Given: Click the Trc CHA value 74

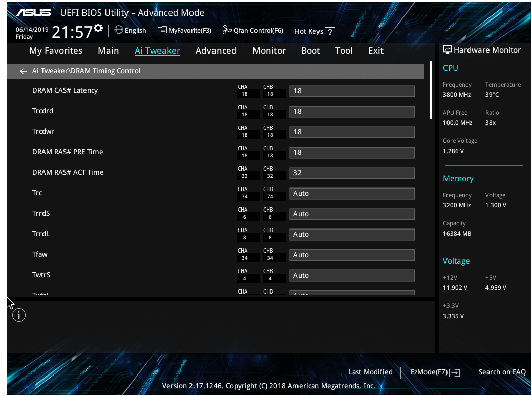Looking at the screenshot, I should click(244, 197).
